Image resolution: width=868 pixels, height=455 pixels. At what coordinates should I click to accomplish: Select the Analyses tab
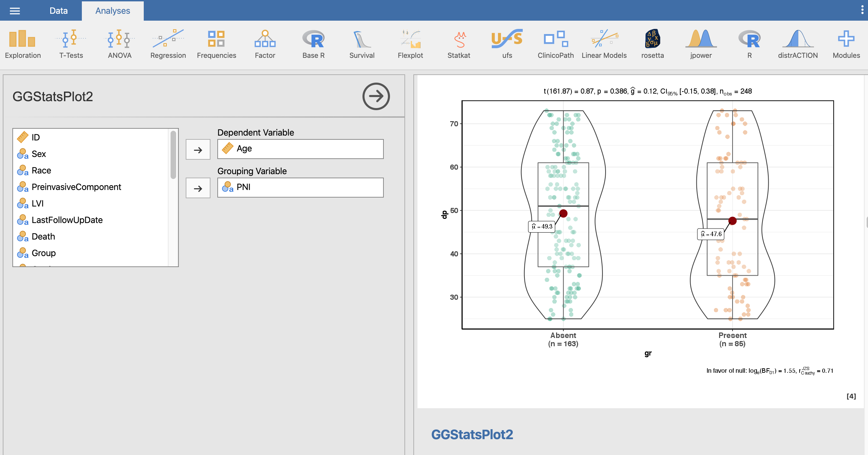pos(112,11)
